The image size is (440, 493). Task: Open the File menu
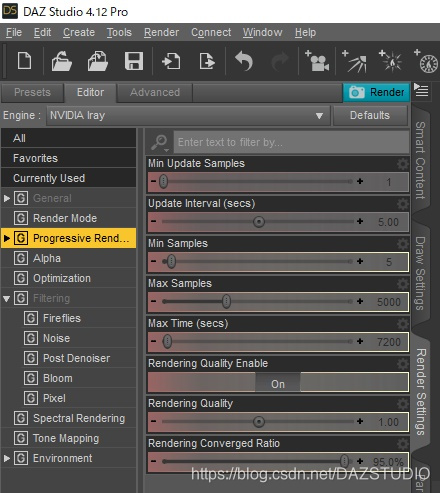(x=14, y=32)
